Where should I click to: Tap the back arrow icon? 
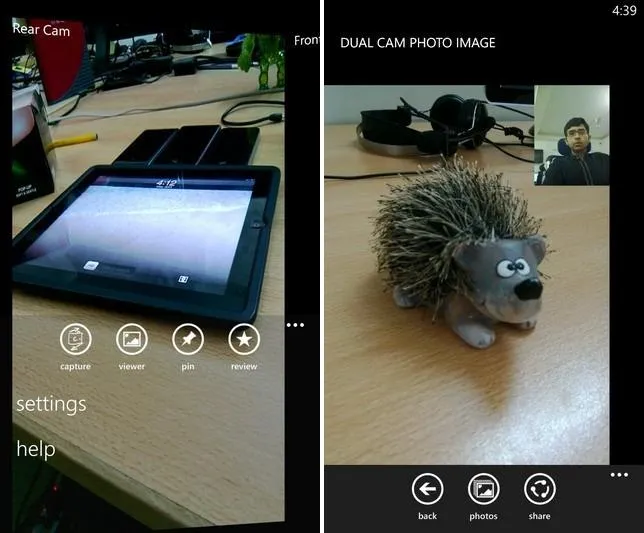click(x=427, y=489)
